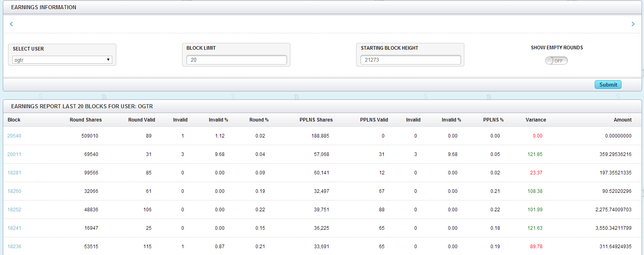Click the Starting Block Height label
This screenshot has height=255, width=644.
(389, 48)
